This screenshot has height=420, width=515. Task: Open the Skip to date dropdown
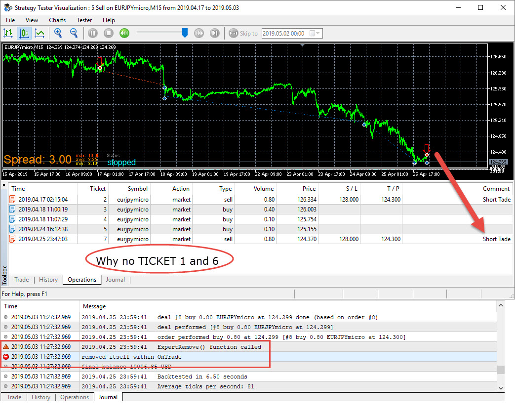click(315, 33)
